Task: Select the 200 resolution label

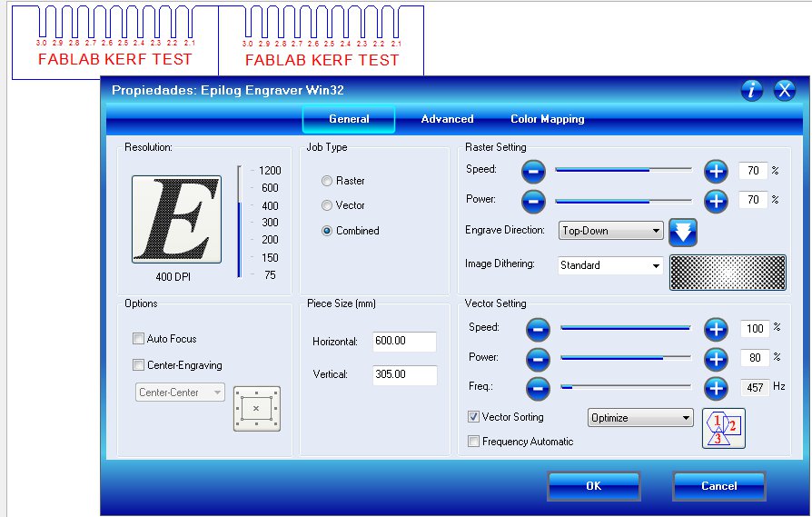Action: (270, 240)
